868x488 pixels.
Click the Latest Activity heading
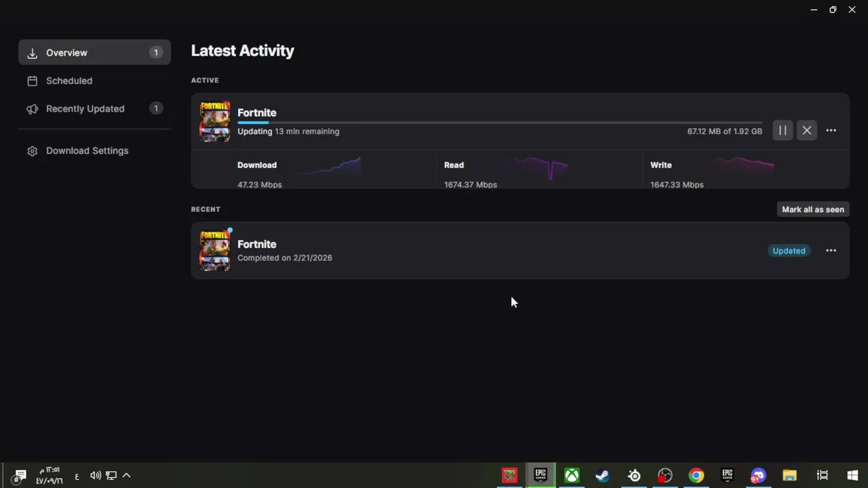coord(243,51)
